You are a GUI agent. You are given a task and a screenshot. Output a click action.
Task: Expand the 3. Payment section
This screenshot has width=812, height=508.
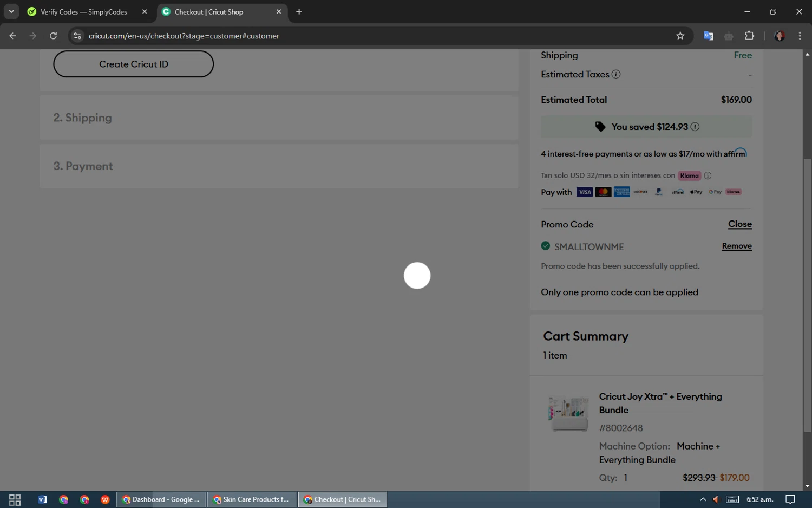(279, 166)
